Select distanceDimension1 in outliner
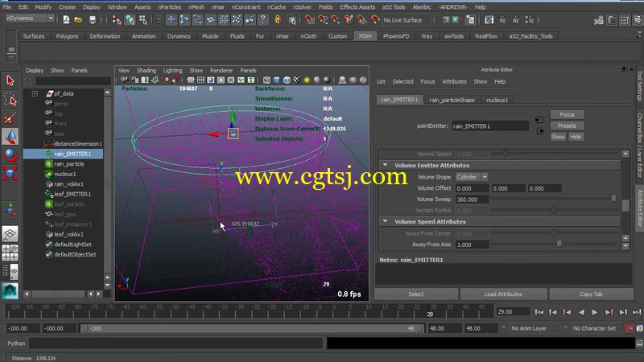644x362 pixels. (x=78, y=144)
